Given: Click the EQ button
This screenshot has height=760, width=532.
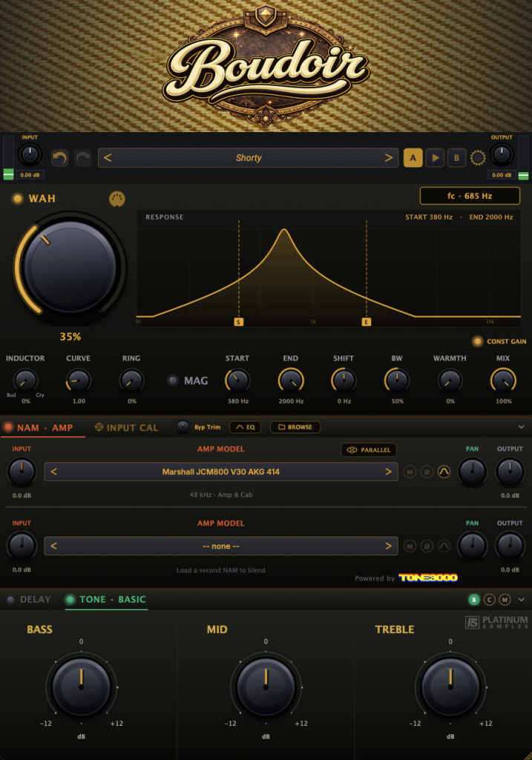Looking at the screenshot, I should 245,427.
